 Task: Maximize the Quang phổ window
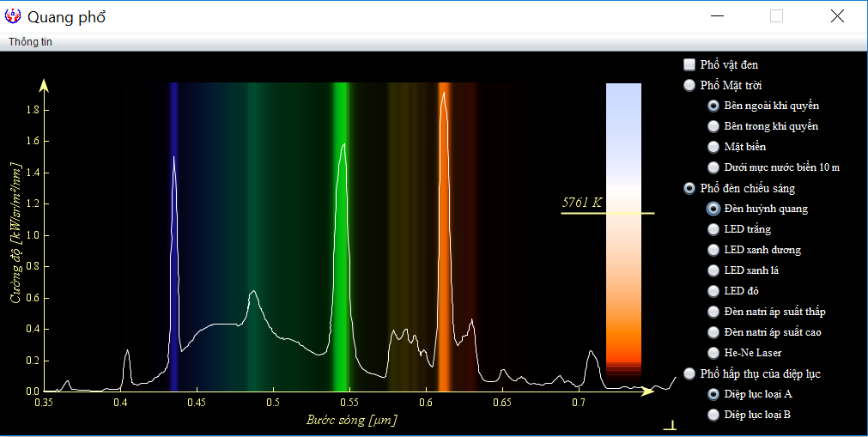(777, 16)
